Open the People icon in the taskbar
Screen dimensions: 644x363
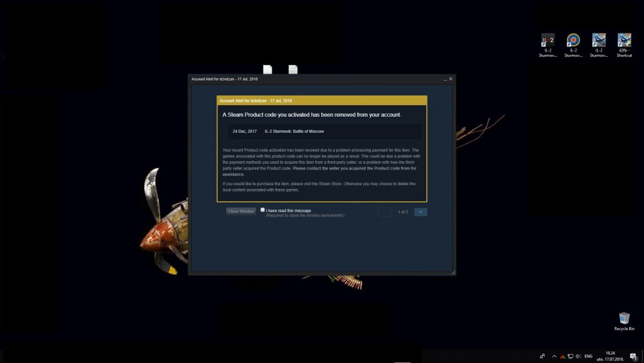point(542,356)
